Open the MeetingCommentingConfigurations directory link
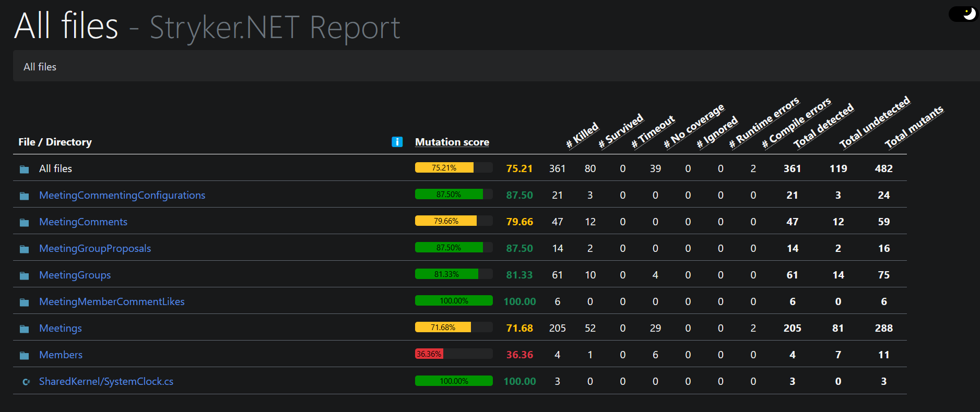 point(122,195)
